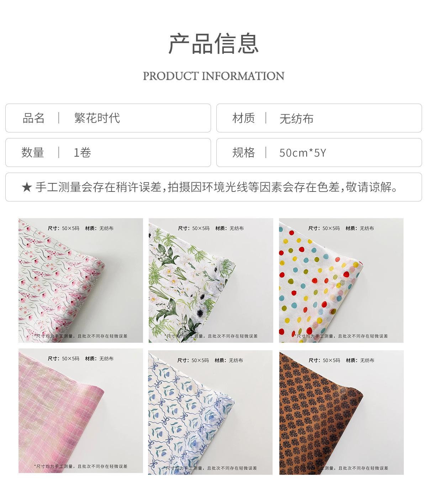Click the 产品信息 heading
Viewport: 427px width, 504px height.
[213, 43]
